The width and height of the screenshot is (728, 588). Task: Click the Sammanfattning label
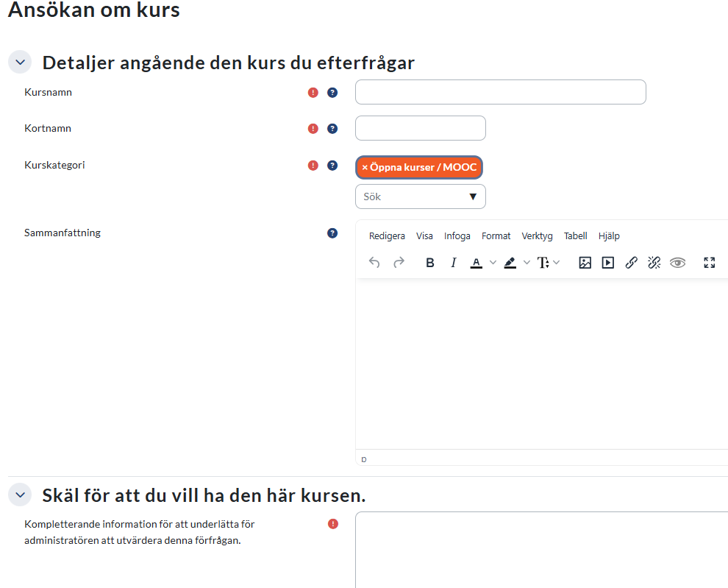(x=63, y=233)
